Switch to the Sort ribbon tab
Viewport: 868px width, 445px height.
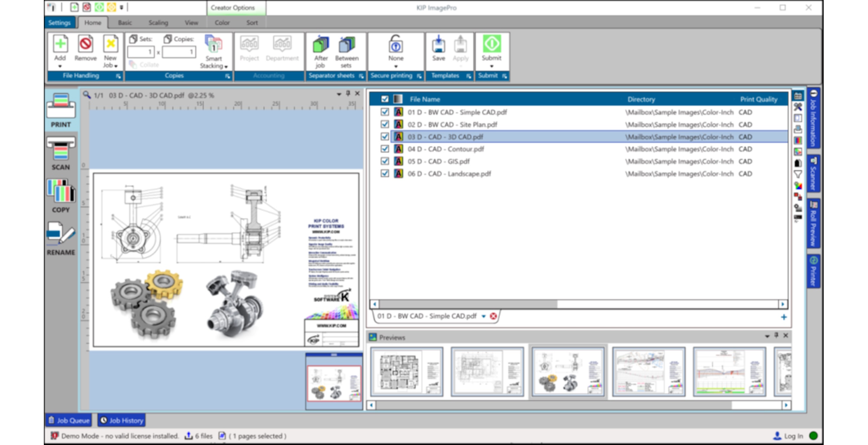[252, 23]
